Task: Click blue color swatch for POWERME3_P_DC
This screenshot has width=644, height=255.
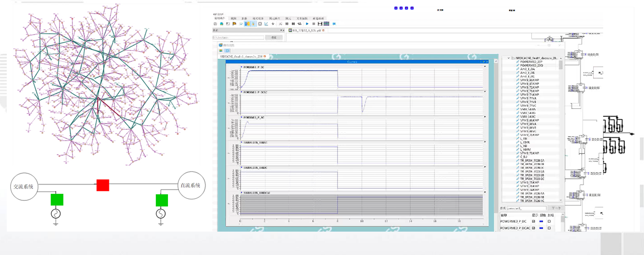Action: pos(541,222)
